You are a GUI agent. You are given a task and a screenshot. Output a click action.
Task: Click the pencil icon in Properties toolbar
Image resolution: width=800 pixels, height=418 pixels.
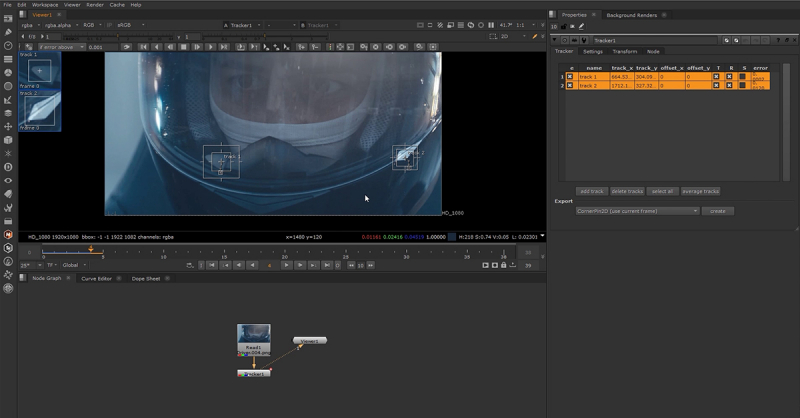[x=582, y=26]
